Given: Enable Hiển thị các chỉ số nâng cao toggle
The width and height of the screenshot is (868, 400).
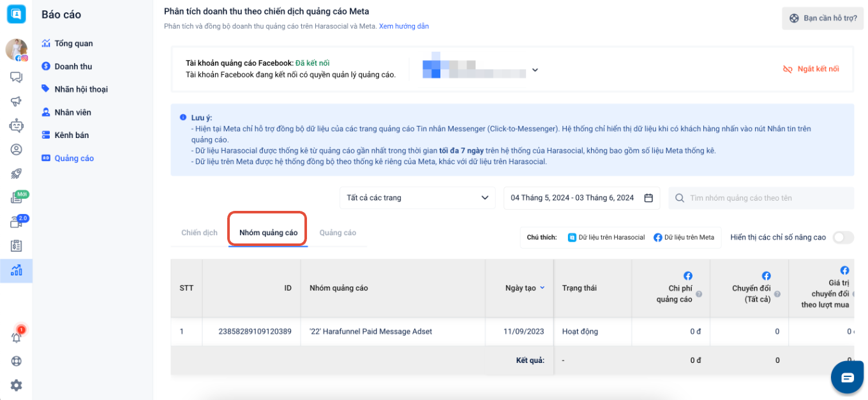Looking at the screenshot, I should click(842, 237).
